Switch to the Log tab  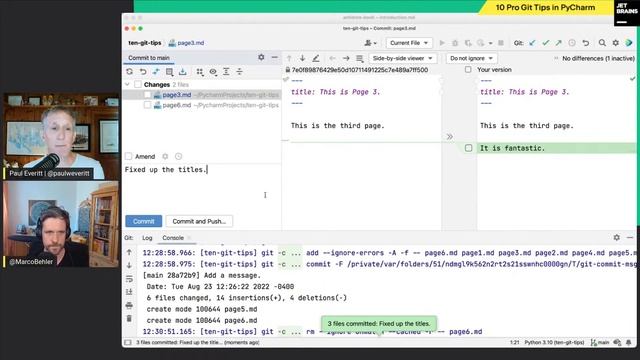[147, 238]
